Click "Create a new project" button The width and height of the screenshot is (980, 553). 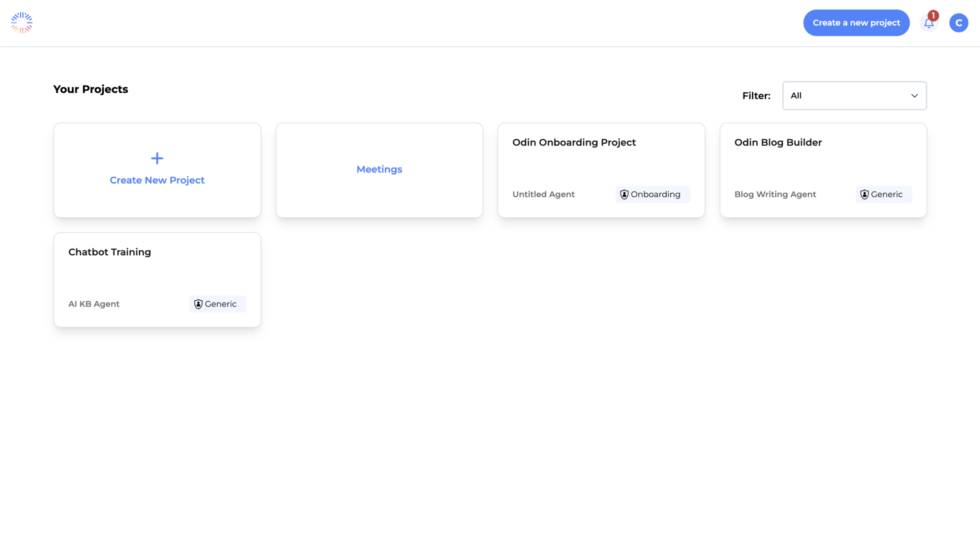856,23
